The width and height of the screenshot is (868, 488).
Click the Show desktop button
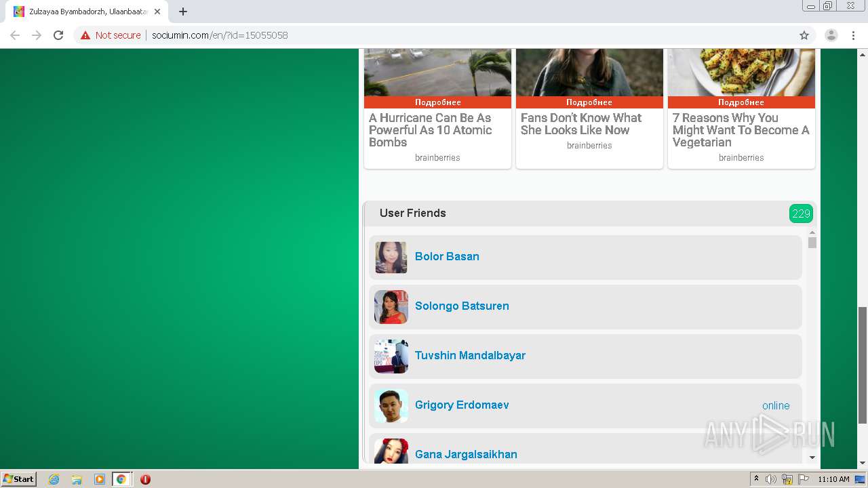[x=860, y=479]
